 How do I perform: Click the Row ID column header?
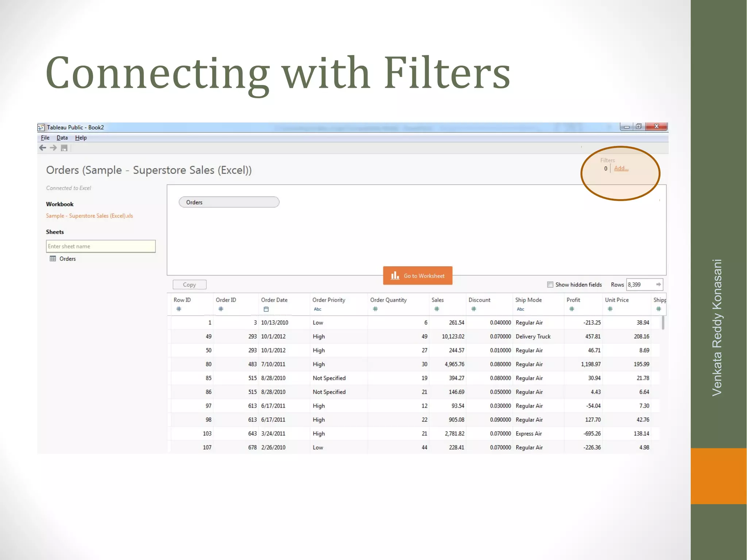(x=182, y=300)
